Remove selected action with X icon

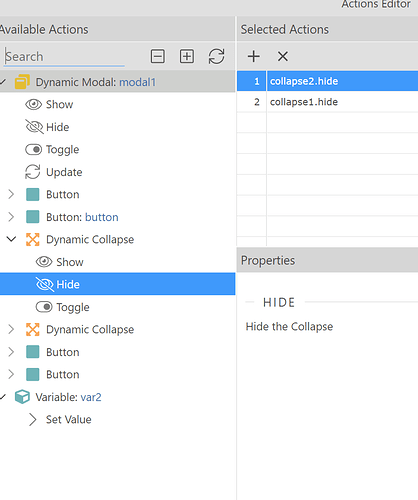[283, 56]
